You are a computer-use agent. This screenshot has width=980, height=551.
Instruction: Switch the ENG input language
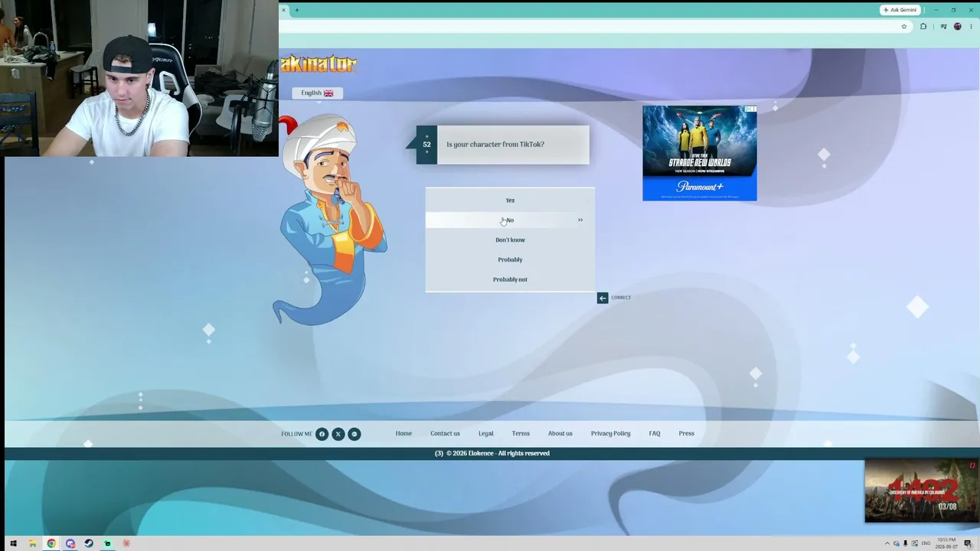click(926, 543)
